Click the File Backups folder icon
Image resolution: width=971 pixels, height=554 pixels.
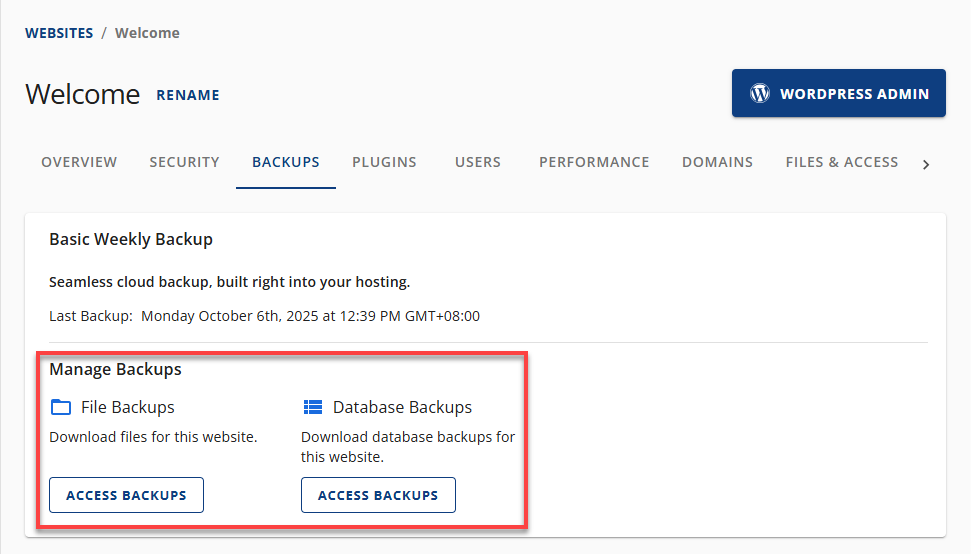[x=61, y=407]
